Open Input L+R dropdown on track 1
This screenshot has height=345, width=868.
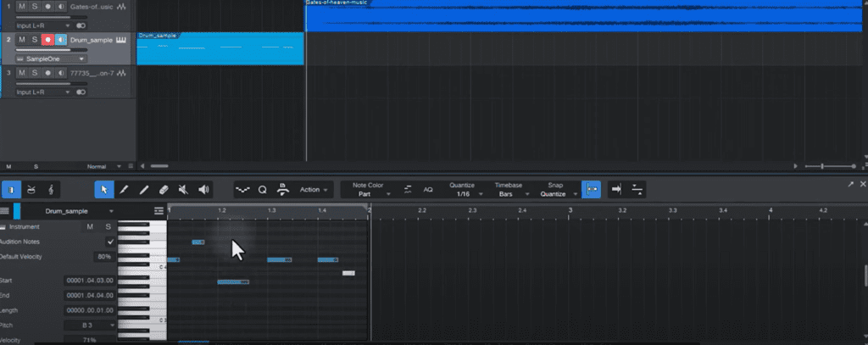[x=44, y=25]
